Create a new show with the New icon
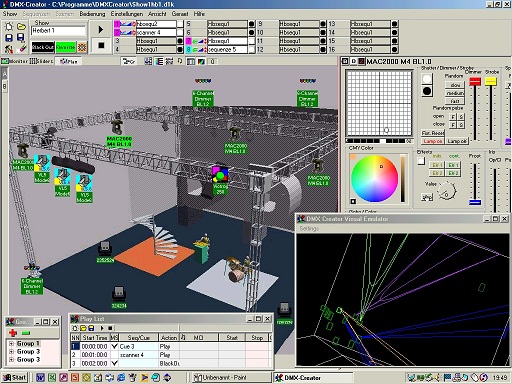 9,27
